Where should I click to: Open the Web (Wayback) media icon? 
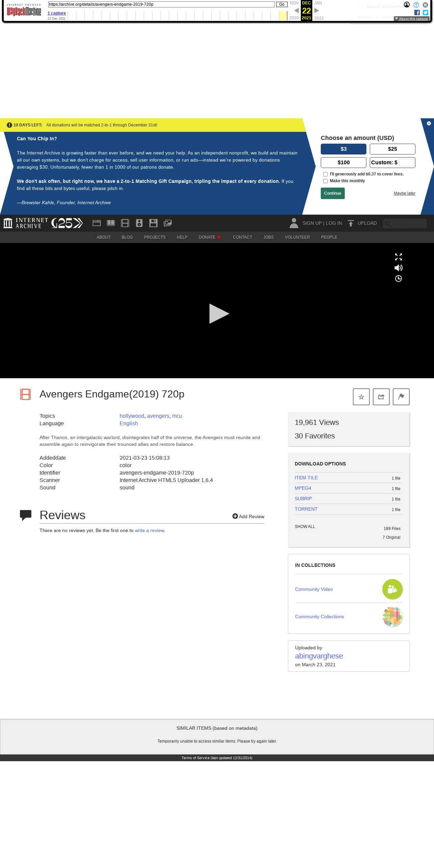tap(97, 223)
